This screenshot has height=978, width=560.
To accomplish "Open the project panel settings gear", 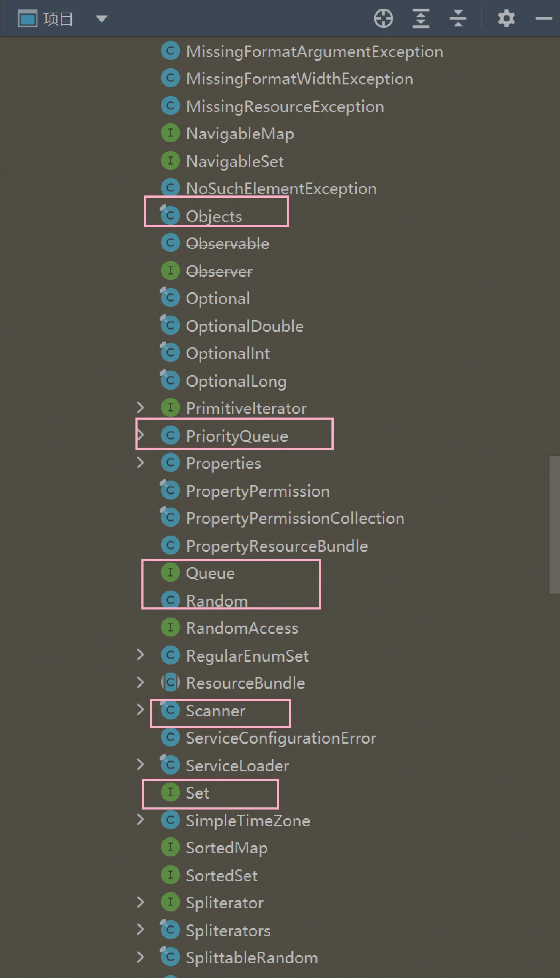I will (506, 19).
